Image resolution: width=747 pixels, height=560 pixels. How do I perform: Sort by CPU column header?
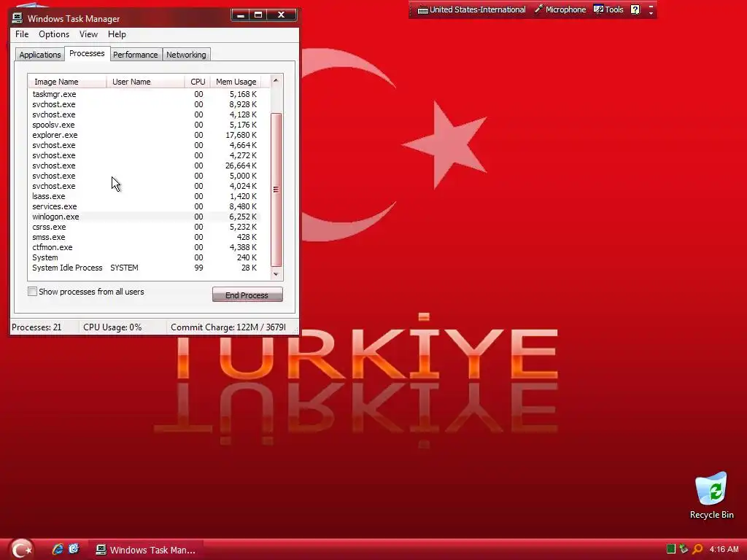pyautogui.click(x=197, y=82)
